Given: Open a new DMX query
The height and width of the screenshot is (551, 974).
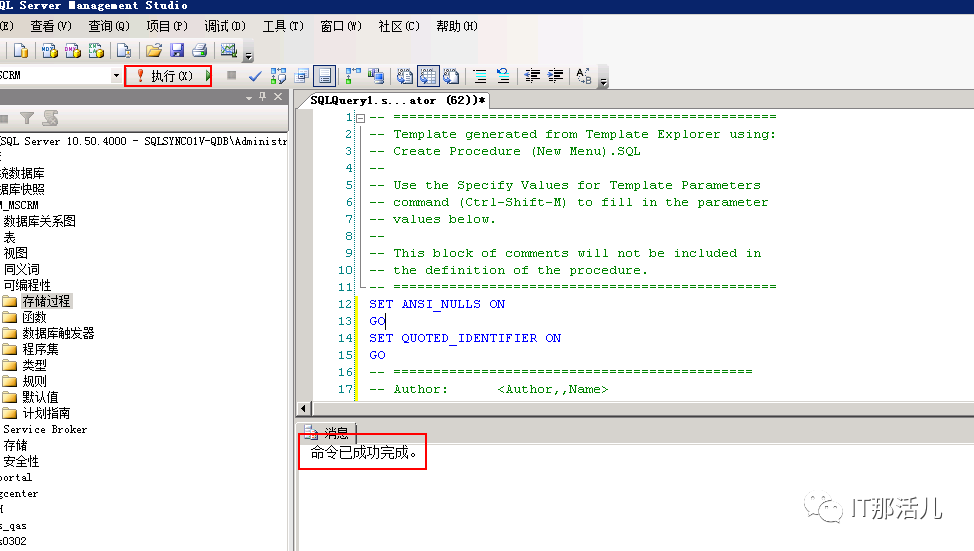Looking at the screenshot, I should 73,50.
